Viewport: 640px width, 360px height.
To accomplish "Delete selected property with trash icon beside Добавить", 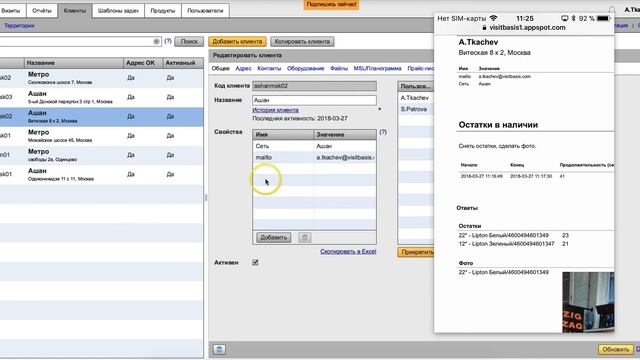I will point(304,237).
